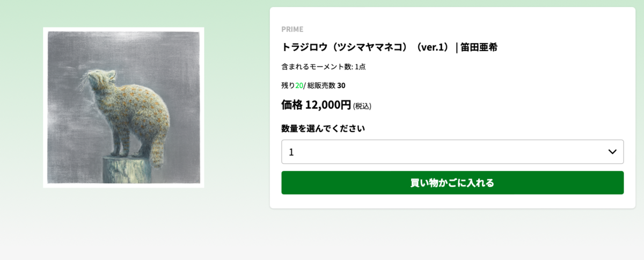Viewport: 644px width, 260px height.
Task: Click the green remaining count 20
Action: 299,85
